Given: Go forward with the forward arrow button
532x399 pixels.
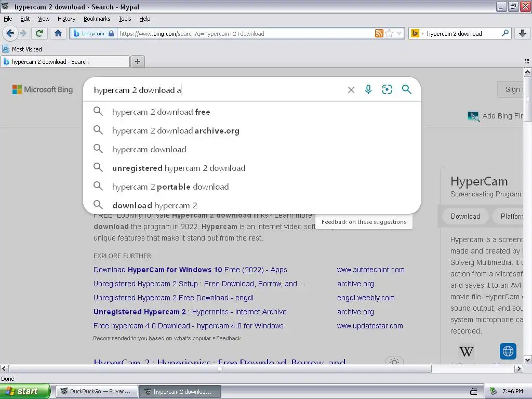Looking at the screenshot, I should coord(23,33).
